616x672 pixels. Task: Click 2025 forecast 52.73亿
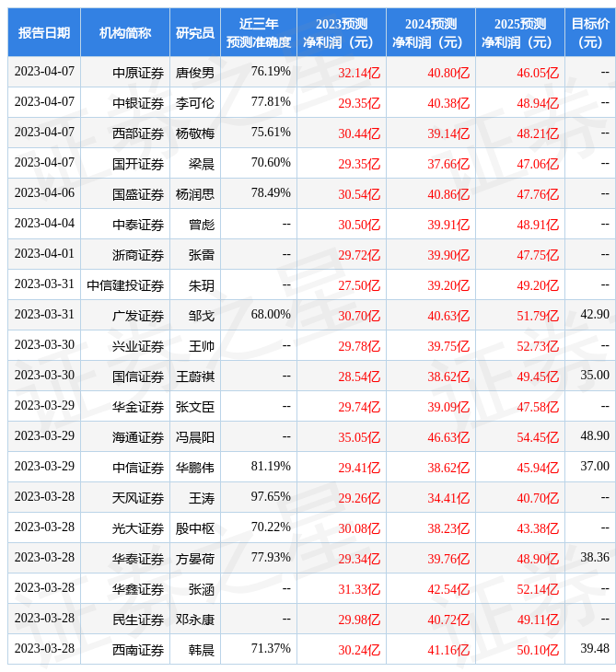point(538,346)
